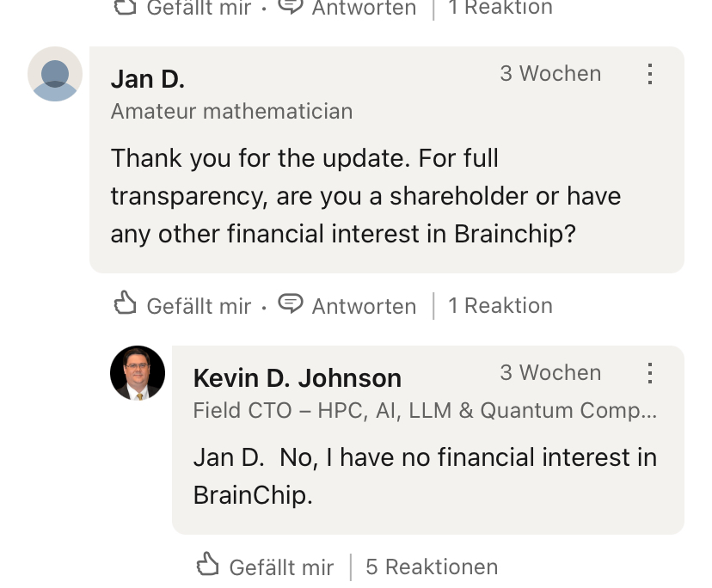Click thumbs-up icon under Kevin D. Johnson's reply
Viewport: 712px width, 588px height.
pyautogui.click(x=208, y=566)
